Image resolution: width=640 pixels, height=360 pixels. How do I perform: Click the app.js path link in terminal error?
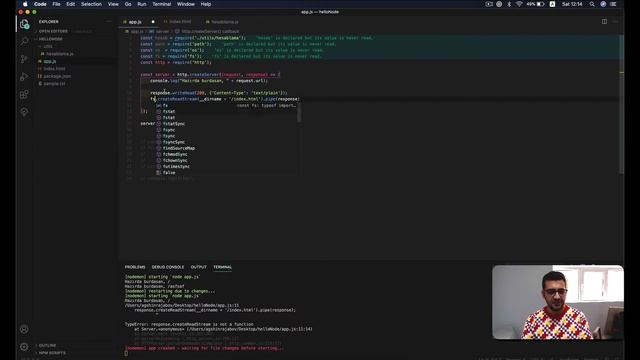click(x=182, y=305)
